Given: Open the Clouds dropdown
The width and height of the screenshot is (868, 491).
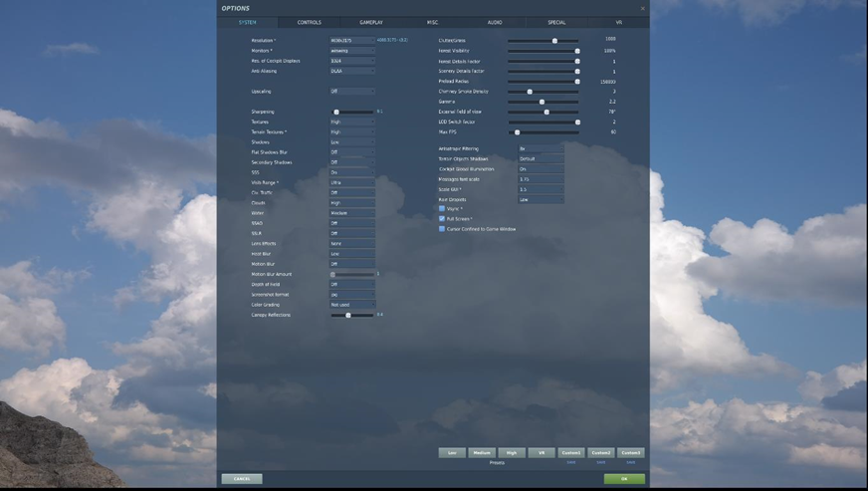Looking at the screenshot, I should (x=352, y=203).
